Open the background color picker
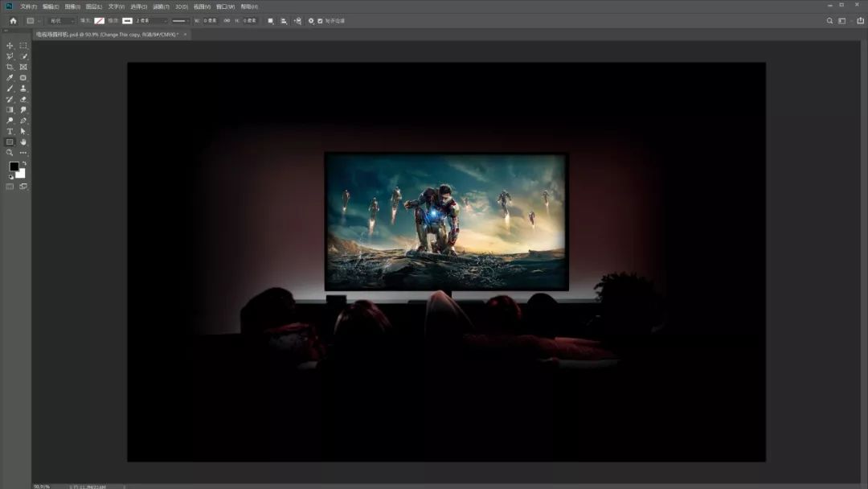The image size is (868, 489). pyautogui.click(x=22, y=174)
